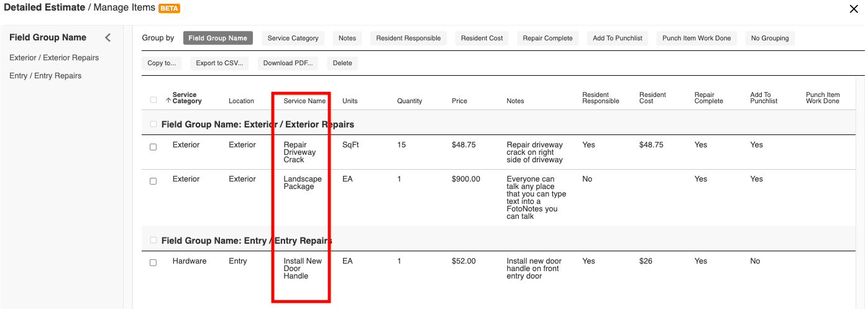Toggle the select-all checkbox in header

pyautogui.click(x=153, y=100)
